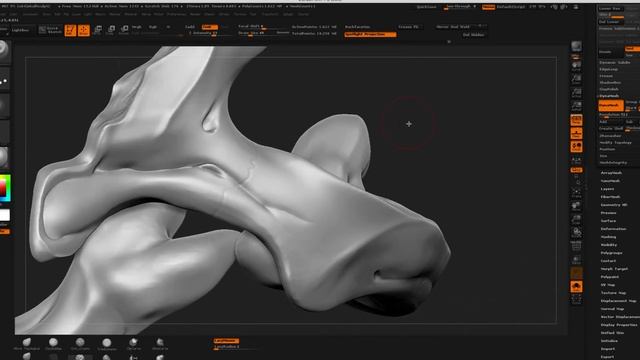Expand the Morph Target subpalette
Screen dimensions: 640x360
pyautogui.click(x=614, y=269)
